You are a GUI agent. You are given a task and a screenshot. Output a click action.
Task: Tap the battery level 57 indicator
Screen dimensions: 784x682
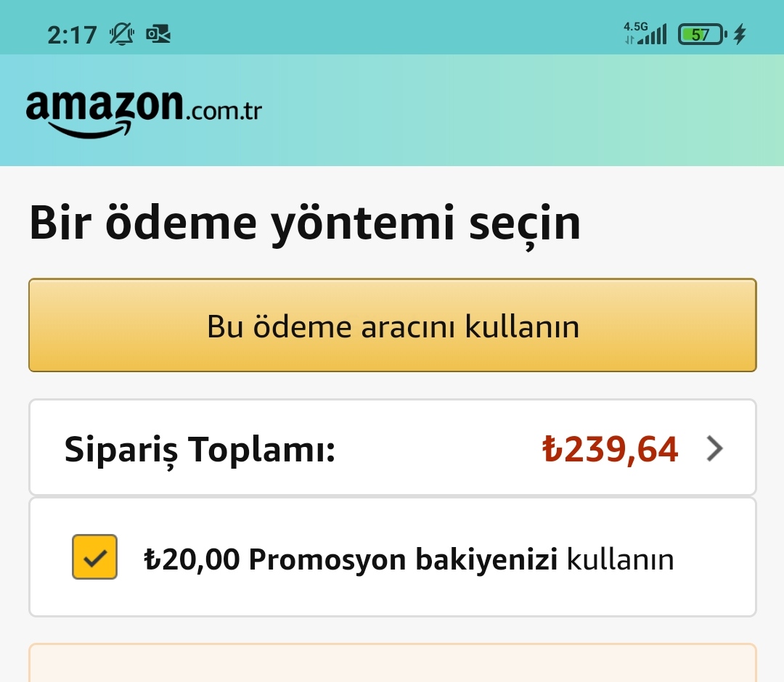pos(702,35)
